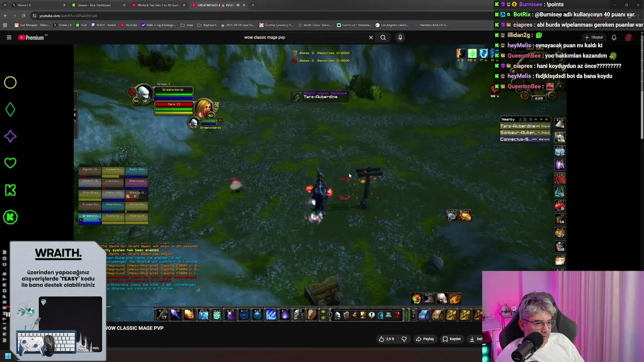Screen dimensions: 644x362
Task: Open the Oluştur create button
Action: click(594, 37)
